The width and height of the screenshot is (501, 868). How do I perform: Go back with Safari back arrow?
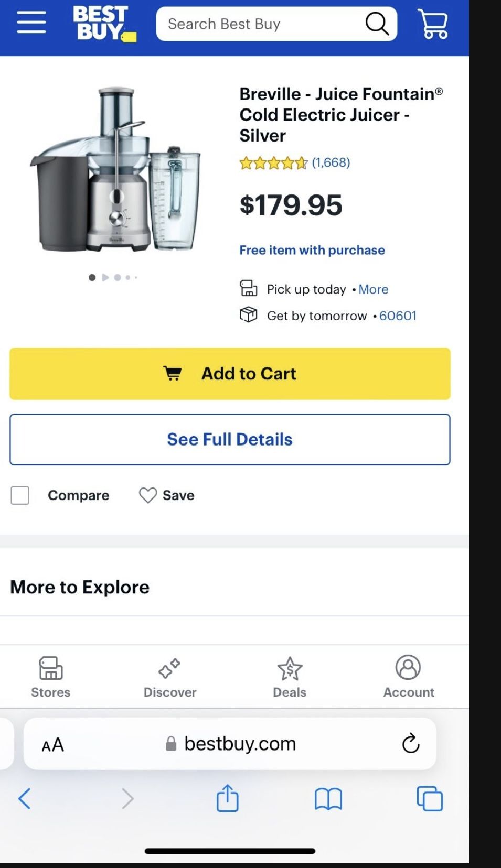click(25, 799)
